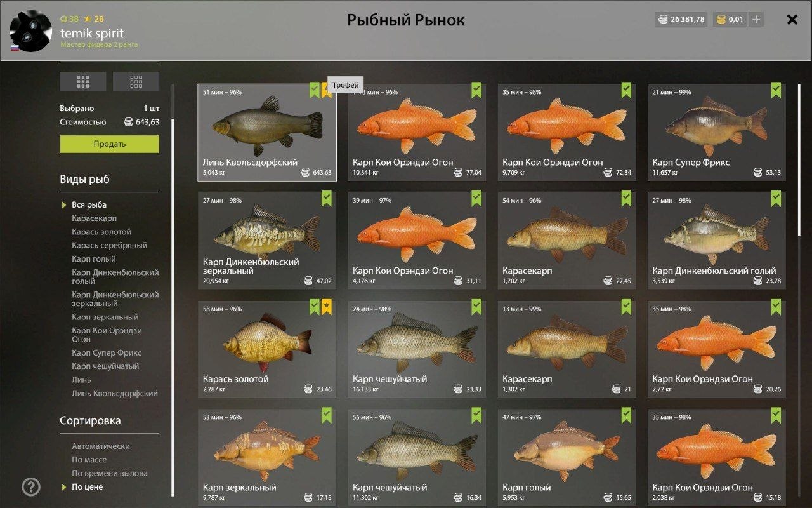Sort fish by По времени вылова

pos(110,473)
